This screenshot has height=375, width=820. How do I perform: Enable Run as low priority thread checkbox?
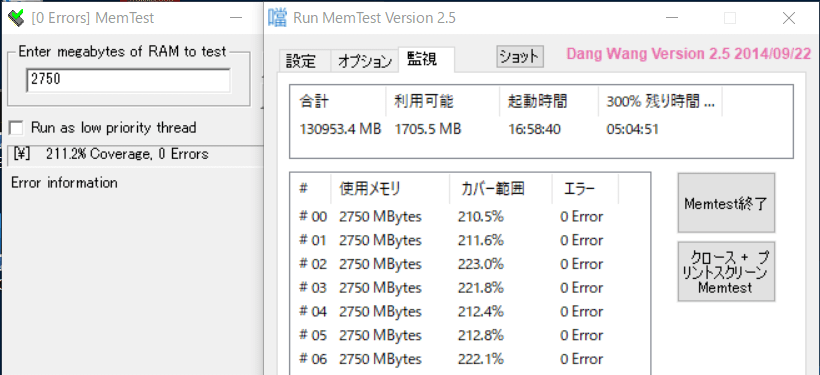click(17, 128)
